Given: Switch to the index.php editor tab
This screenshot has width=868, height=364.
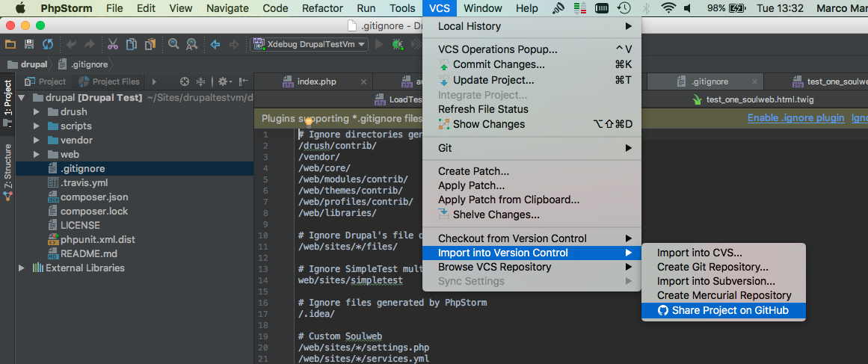Looking at the screenshot, I should 317,82.
